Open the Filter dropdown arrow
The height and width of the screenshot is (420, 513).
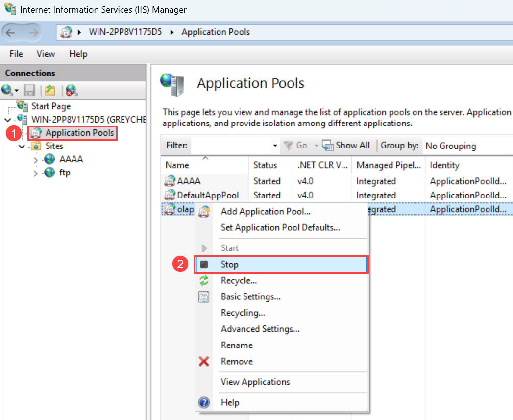click(x=275, y=146)
